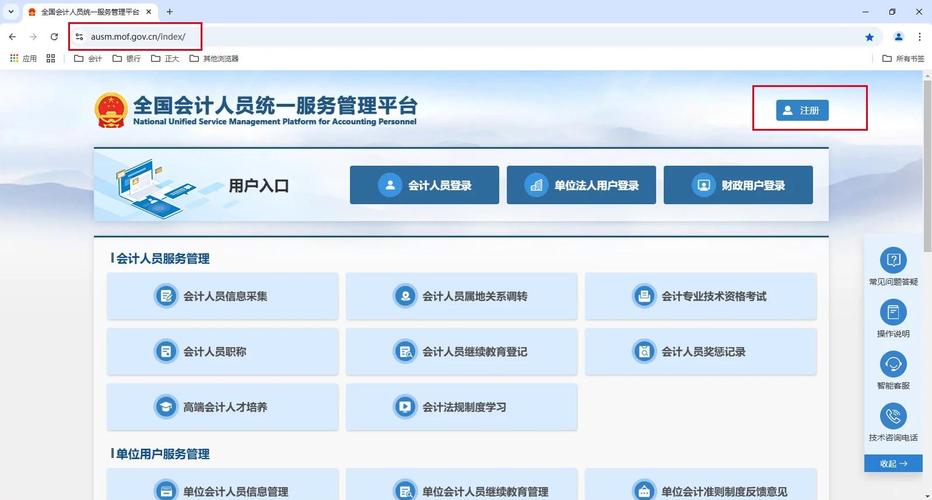932x500 pixels.
Task: Click 财政用户登录 button
Action: pos(738,185)
